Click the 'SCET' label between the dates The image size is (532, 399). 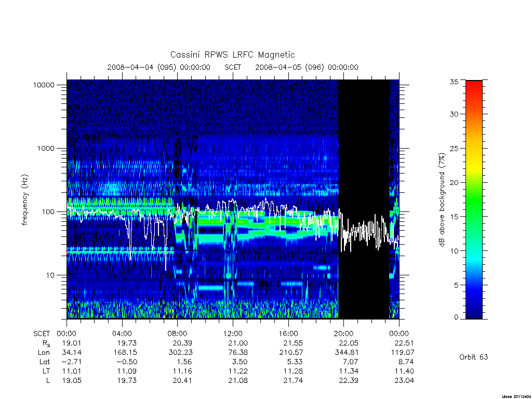pyautogui.click(x=233, y=67)
